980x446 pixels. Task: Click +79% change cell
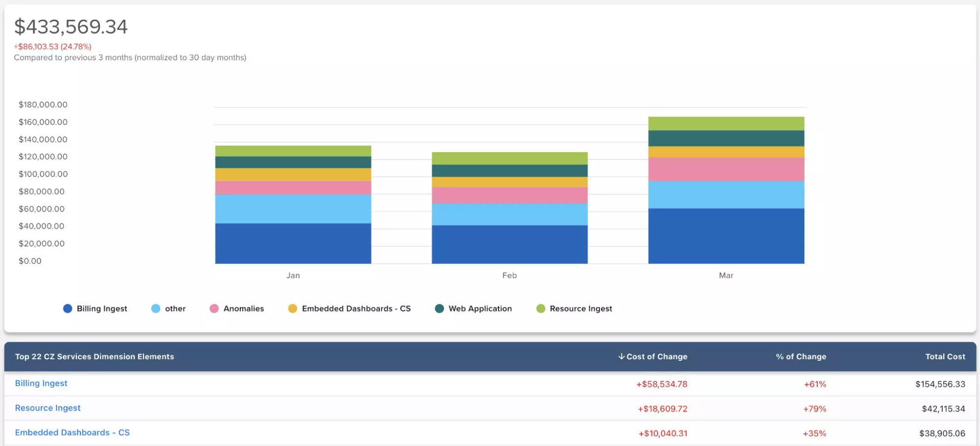click(815, 409)
